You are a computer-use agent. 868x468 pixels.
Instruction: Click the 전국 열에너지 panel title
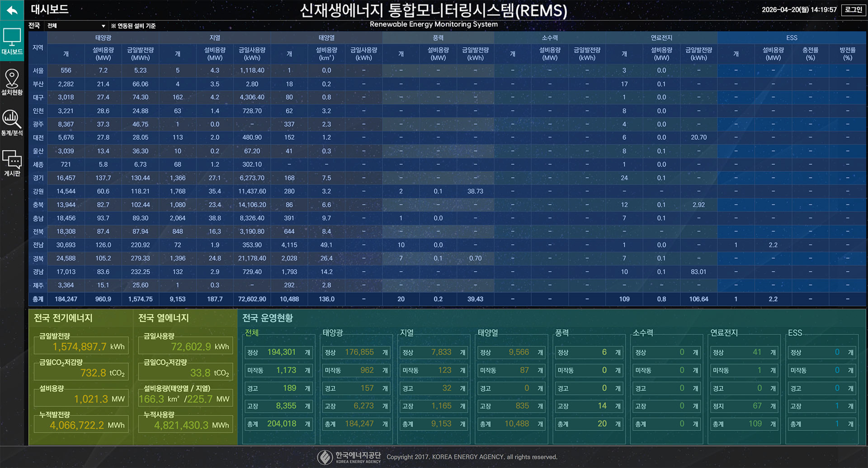tap(163, 318)
